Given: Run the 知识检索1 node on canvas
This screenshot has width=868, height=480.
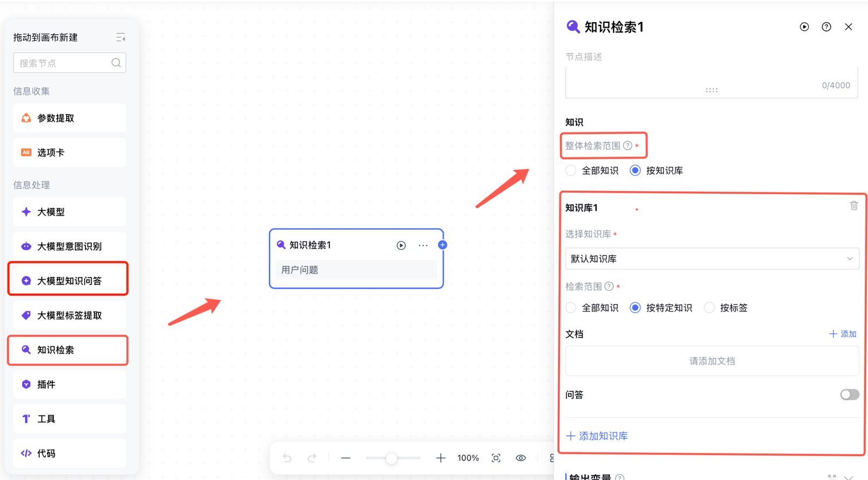Looking at the screenshot, I should tap(401, 245).
